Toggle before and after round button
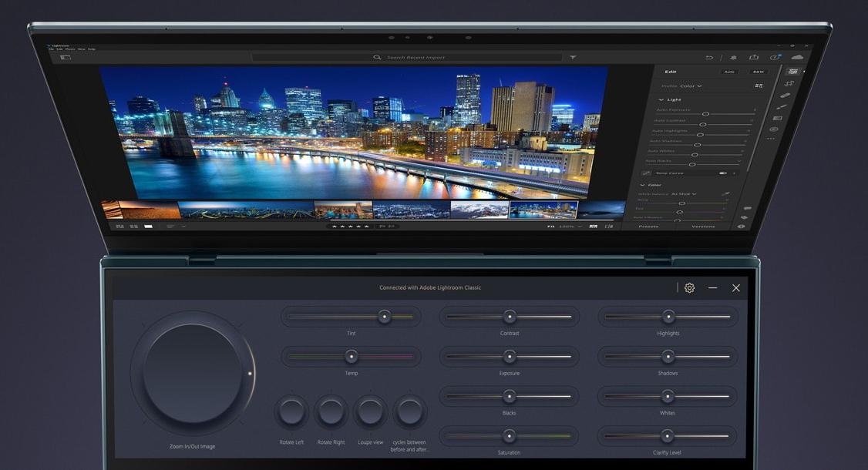The width and height of the screenshot is (868, 470). click(x=409, y=411)
